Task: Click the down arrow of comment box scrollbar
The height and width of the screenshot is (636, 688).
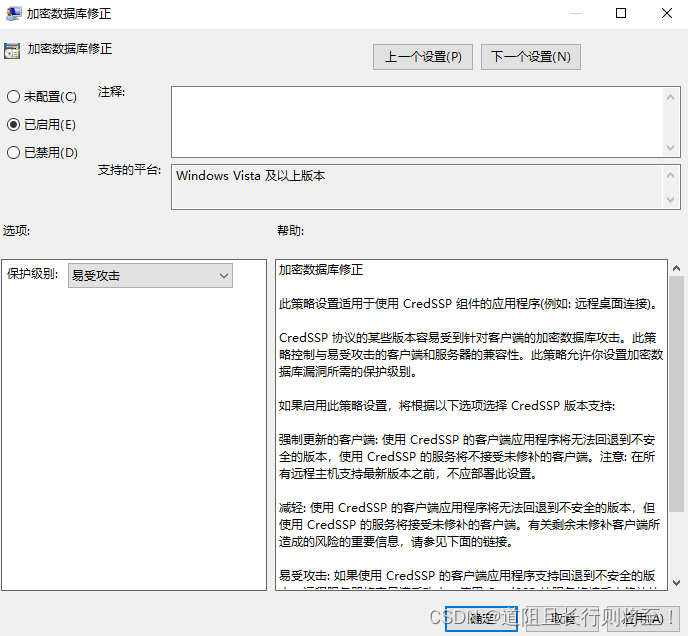Action: point(670,147)
